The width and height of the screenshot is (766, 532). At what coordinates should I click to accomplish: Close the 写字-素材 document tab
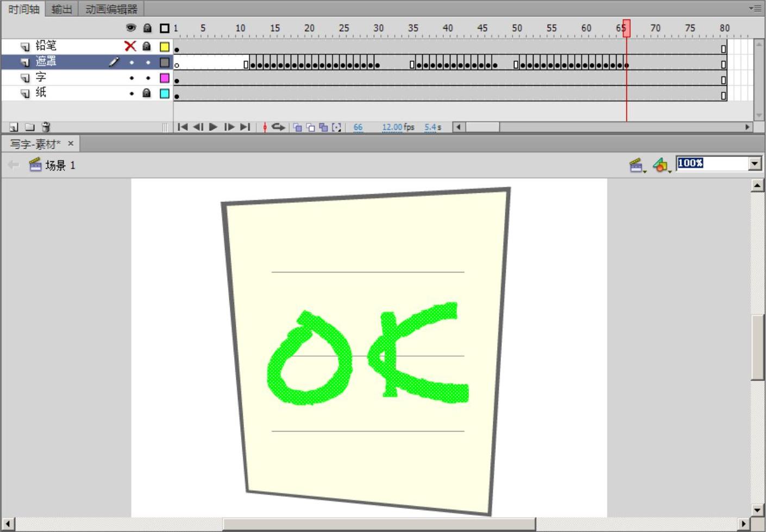(x=71, y=144)
